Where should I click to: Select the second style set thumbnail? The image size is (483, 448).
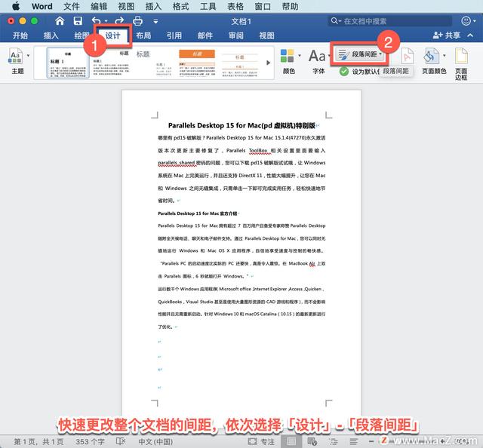(111, 63)
